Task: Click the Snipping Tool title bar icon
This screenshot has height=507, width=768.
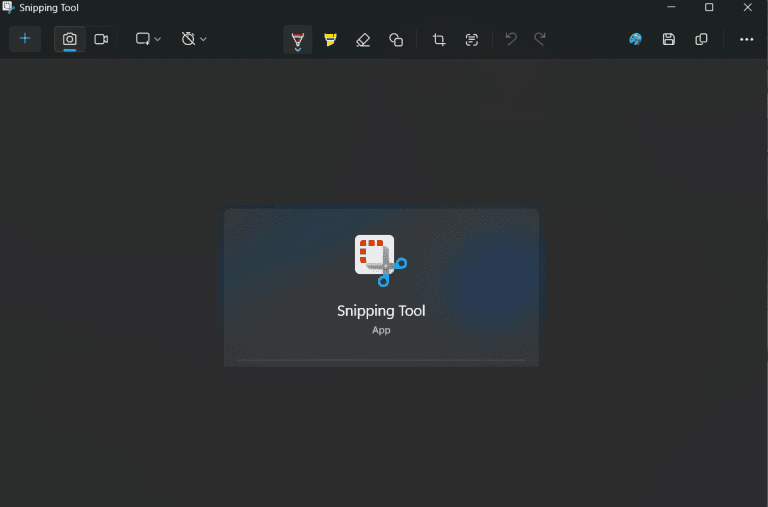Action: pyautogui.click(x=8, y=7)
